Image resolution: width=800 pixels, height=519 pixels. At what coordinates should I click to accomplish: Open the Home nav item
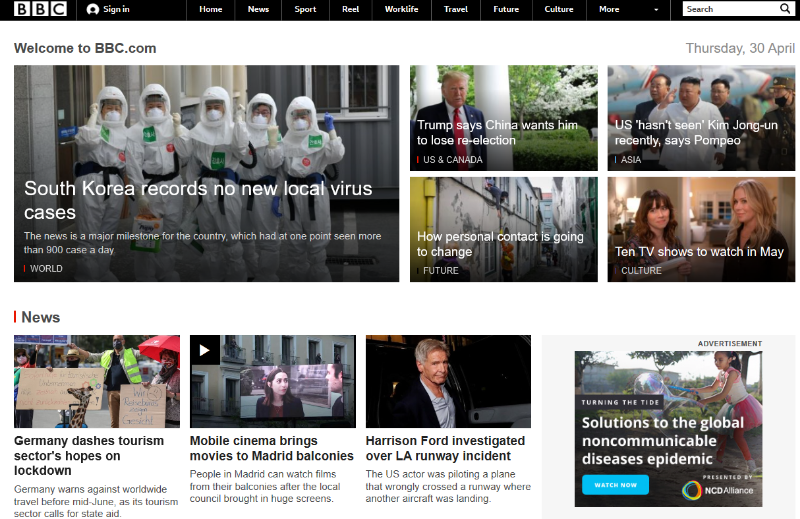coord(211,9)
